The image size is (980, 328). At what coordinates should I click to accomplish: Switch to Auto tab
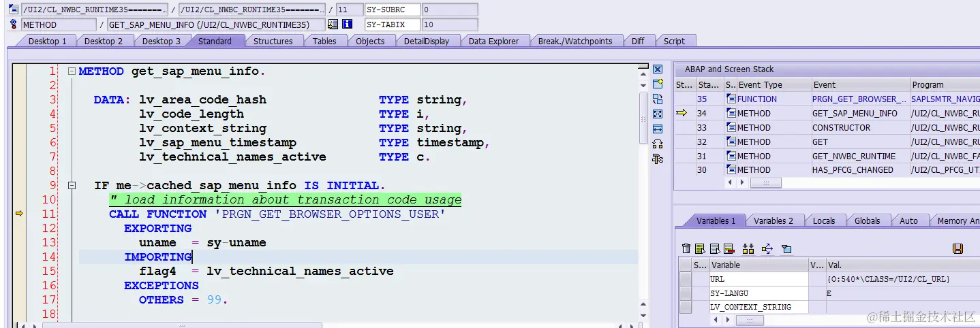coord(908,220)
